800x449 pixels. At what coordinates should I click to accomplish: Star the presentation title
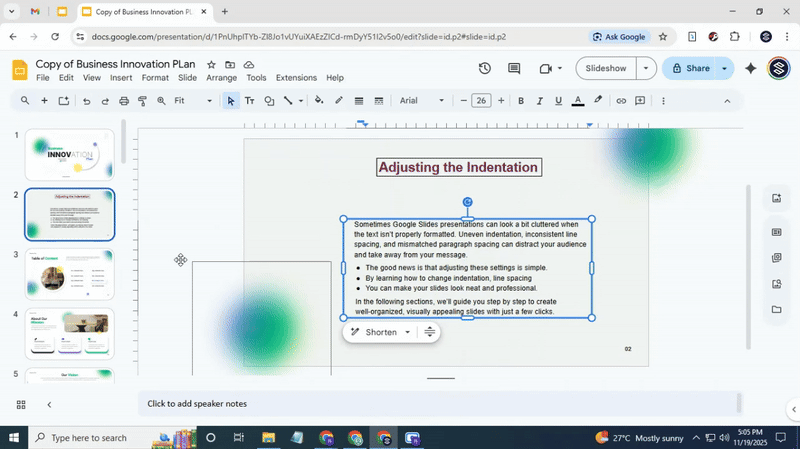[211, 64]
